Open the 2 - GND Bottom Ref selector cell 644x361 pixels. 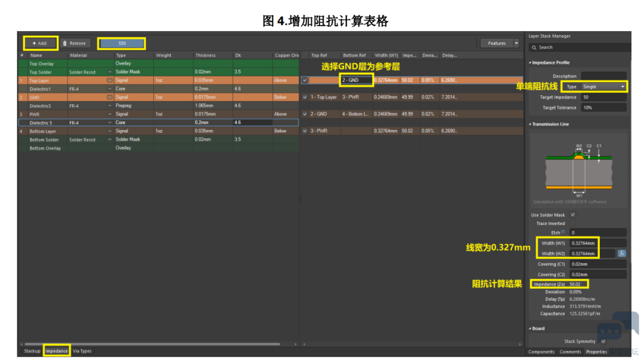[356, 80]
